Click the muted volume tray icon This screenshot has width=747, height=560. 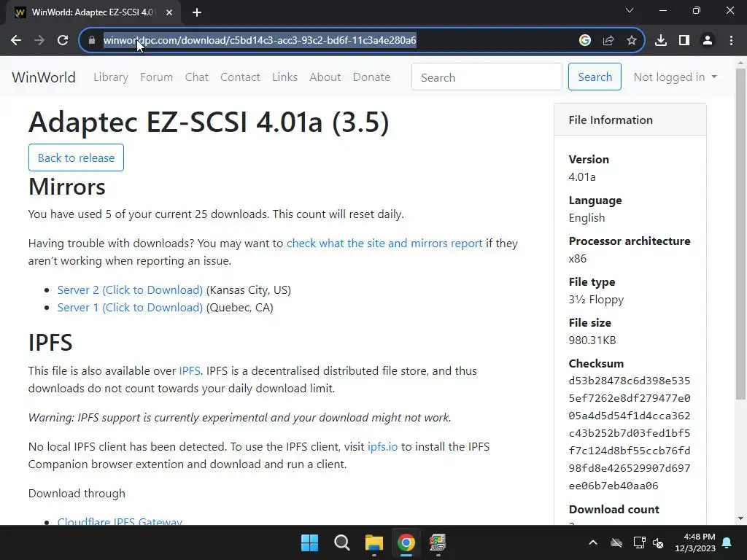pyautogui.click(x=659, y=542)
